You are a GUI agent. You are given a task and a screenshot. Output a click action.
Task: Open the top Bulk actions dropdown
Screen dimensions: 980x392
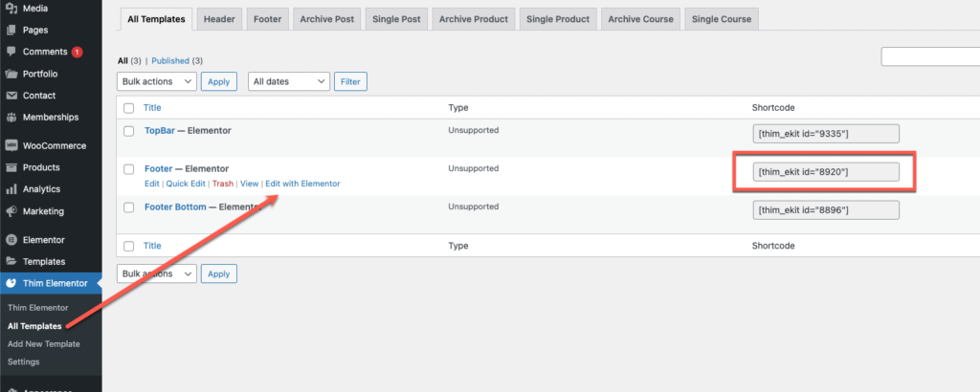(x=157, y=81)
